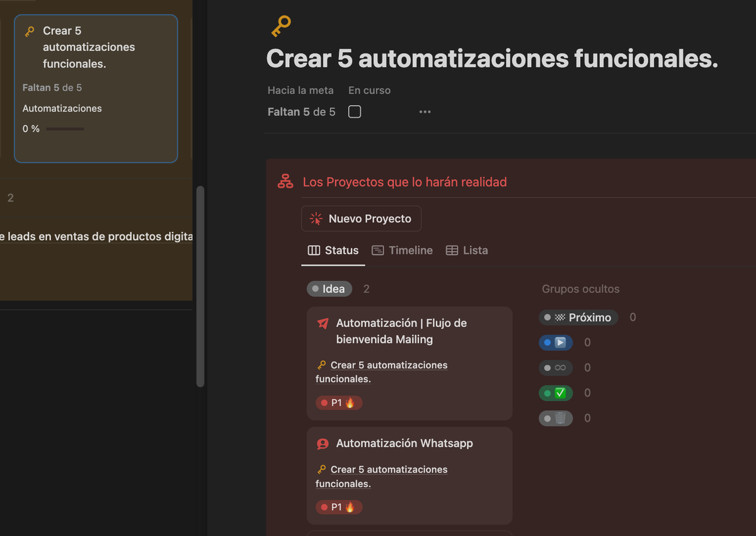This screenshot has width=756, height=536.
Task: Click the hierarchy icon beside Los Proyectos heading
Action: (x=285, y=182)
